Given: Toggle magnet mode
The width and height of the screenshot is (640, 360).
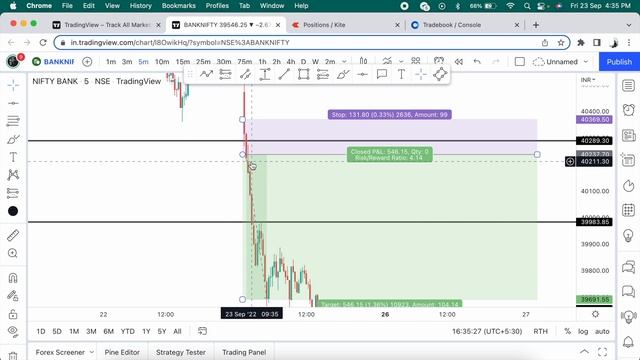Looking at the screenshot, I should pyautogui.click(x=13, y=278).
